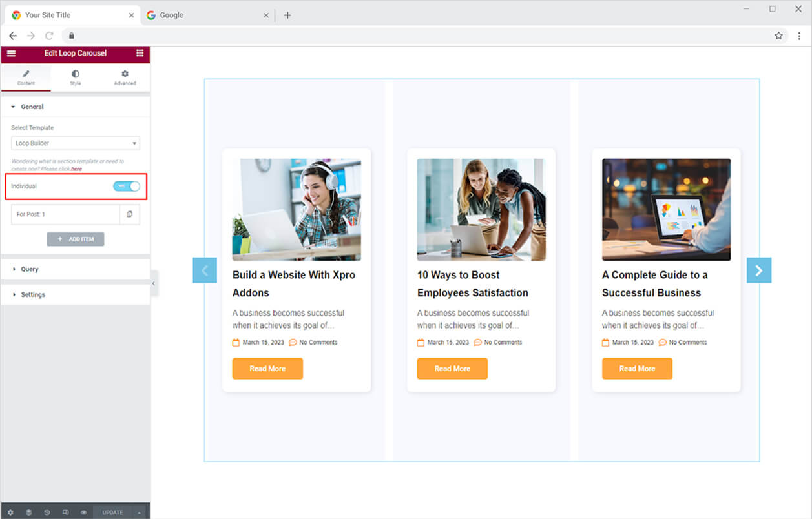Collapse the General section
The height and width of the screenshot is (519, 812).
(32, 107)
